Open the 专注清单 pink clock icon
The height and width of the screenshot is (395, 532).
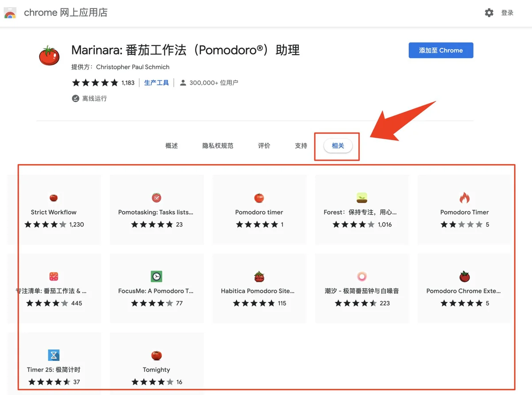pyautogui.click(x=54, y=277)
